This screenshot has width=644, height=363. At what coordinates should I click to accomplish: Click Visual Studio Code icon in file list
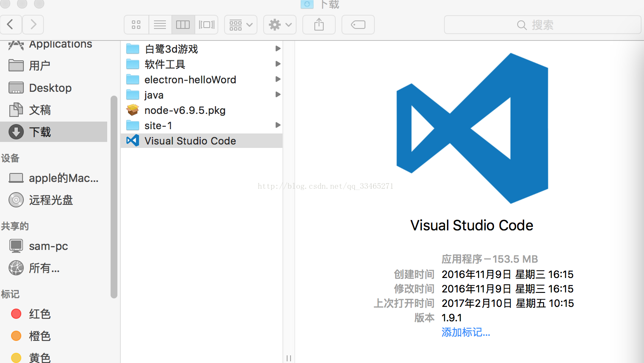133,141
